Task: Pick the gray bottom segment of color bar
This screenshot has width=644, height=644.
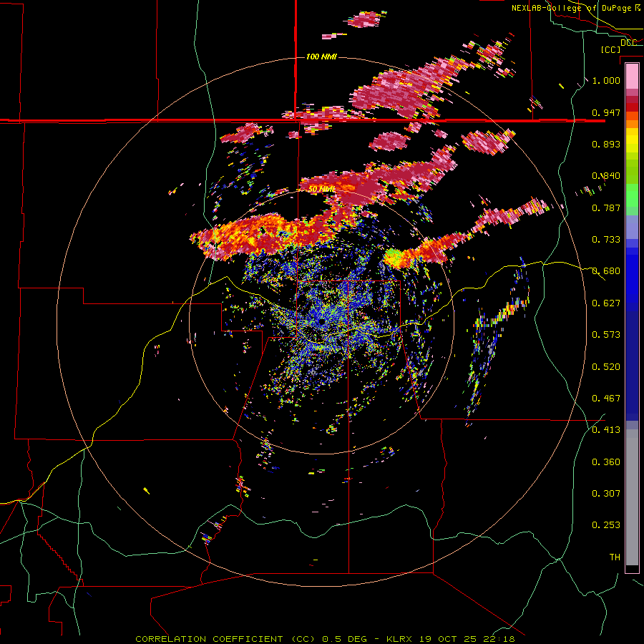Action: click(x=632, y=497)
